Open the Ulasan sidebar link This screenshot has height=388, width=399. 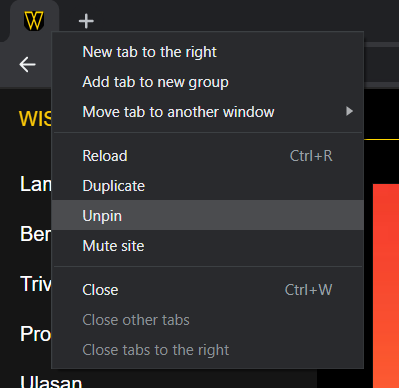[51, 382]
